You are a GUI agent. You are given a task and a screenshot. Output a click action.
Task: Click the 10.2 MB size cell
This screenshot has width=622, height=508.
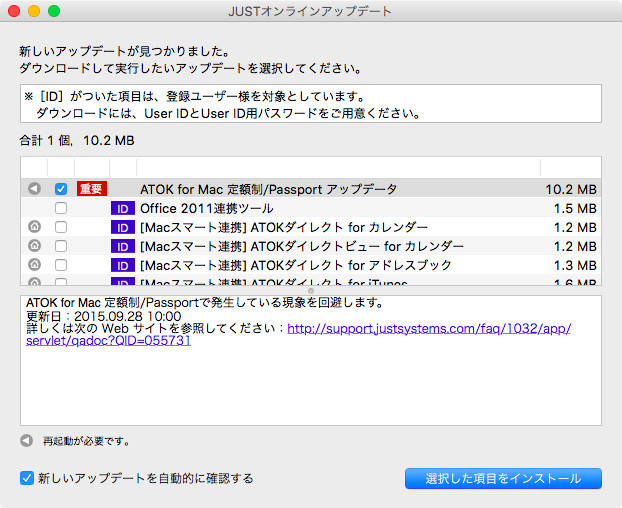click(x=571, y=190)
